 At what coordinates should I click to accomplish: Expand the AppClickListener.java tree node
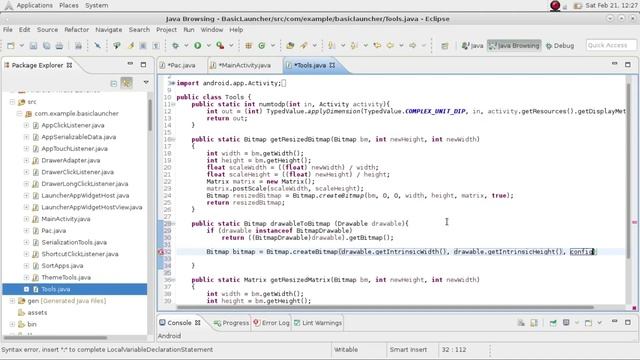[26, 125]
